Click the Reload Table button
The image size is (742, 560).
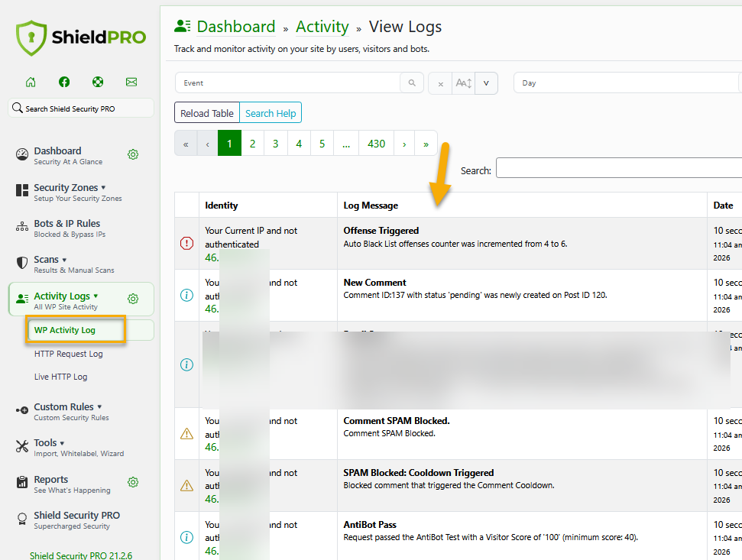pyautogui.click(x=207, y=114)
